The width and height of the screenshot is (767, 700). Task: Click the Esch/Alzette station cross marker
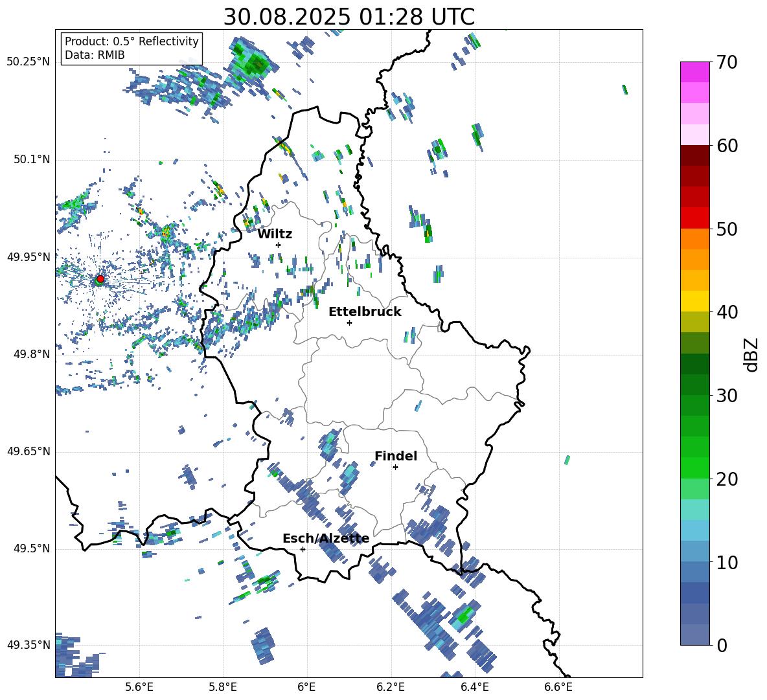click(x=303, y=549)
